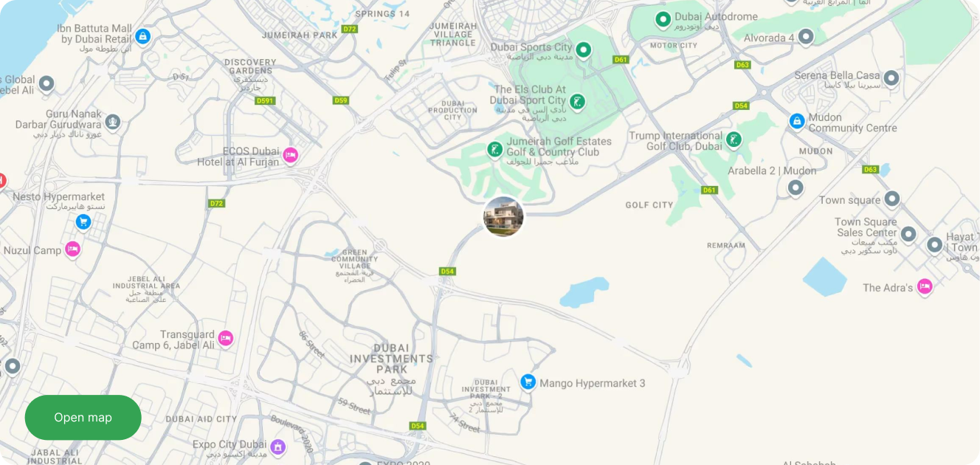This screenshot has width=980, height=465.
Task: Click Jumeirah Golf Estates golf marker
Action: click(x=494, y=150)
